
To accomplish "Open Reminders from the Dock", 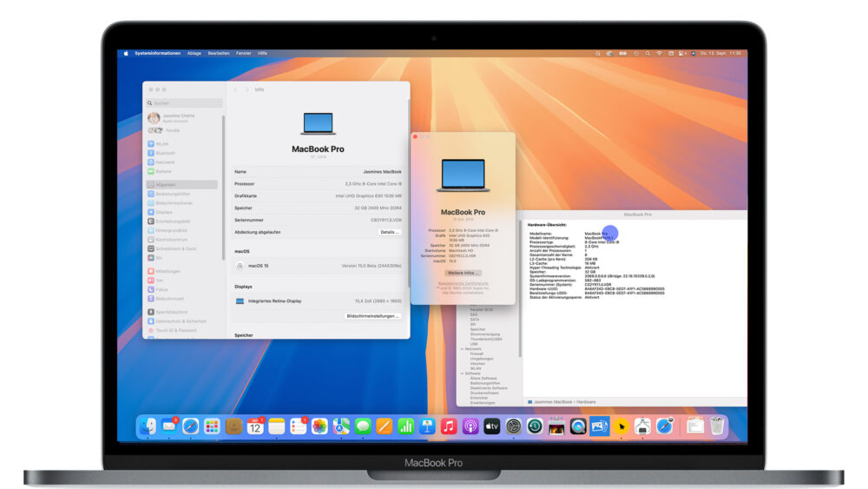I will coord(298,426).
